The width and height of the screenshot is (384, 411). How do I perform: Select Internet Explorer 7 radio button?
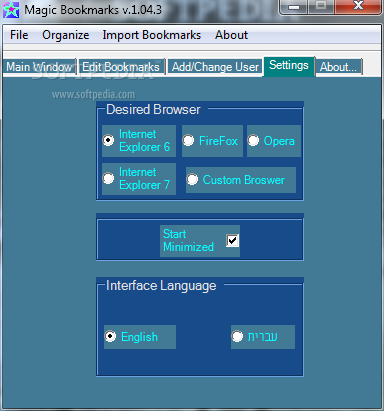[x=108, y=178]
